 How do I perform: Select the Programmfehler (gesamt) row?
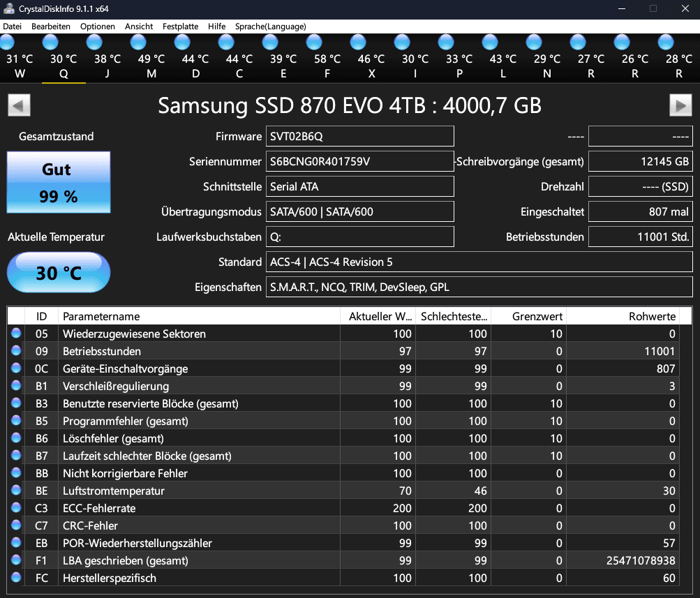pyautogui.click(x=343, y=421)
